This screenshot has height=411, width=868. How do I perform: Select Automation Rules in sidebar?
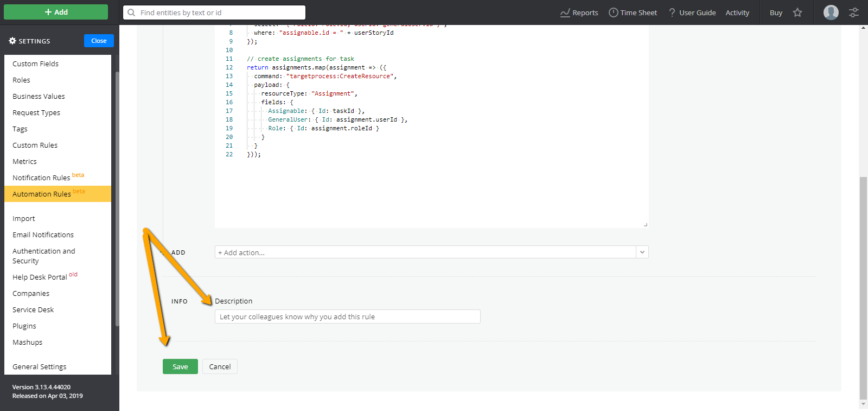(58, 194)
